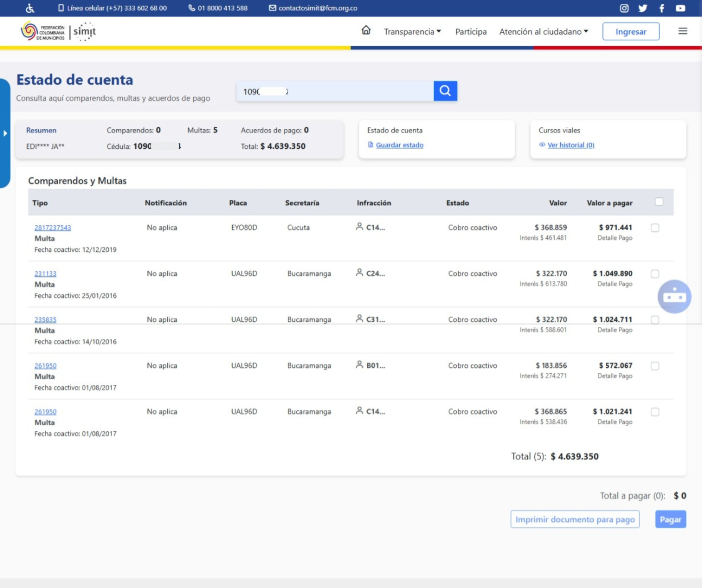
Task: Open the chatbot assistant bubble
Action: point(674,297)
